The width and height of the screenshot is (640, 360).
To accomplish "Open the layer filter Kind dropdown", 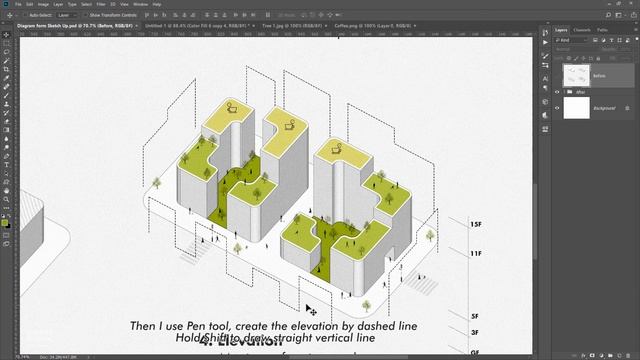I will coord(571,40).
